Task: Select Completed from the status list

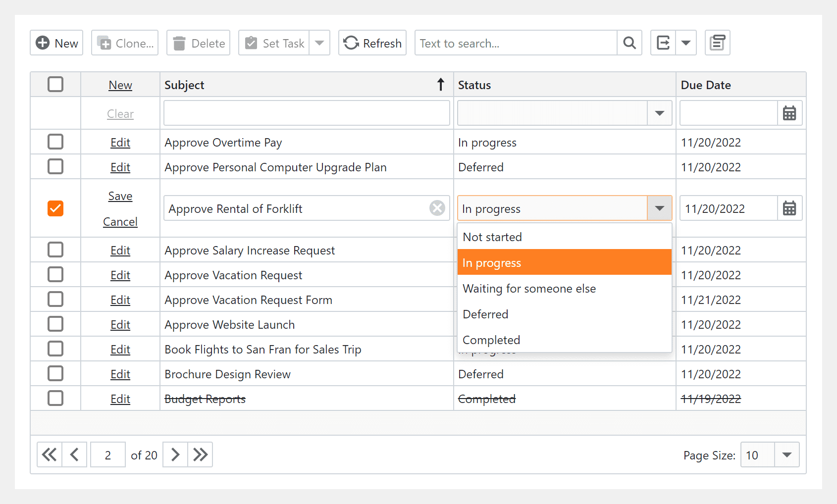Action: click(x=491, y=340)
